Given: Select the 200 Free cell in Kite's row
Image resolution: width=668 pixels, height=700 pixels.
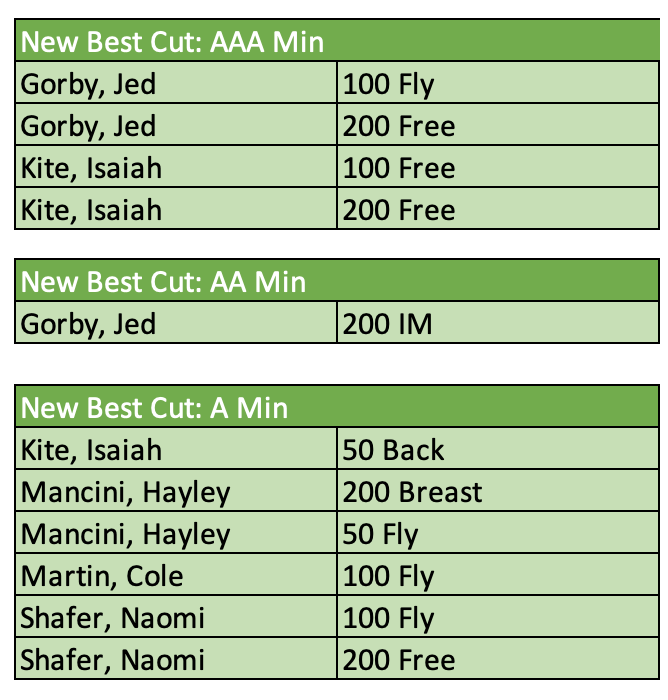Looking at the screenshot, I should pyautogui.click(x=398, y=210).
